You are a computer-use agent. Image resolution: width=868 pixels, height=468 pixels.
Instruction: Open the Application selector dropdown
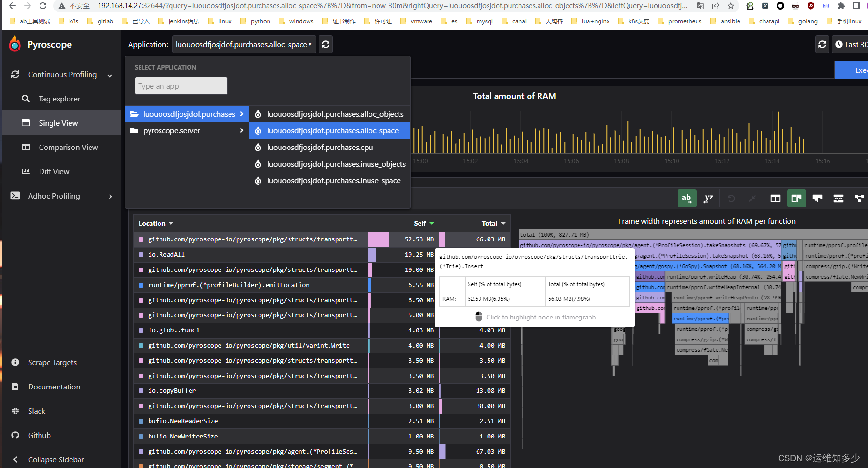click(244, 44)
